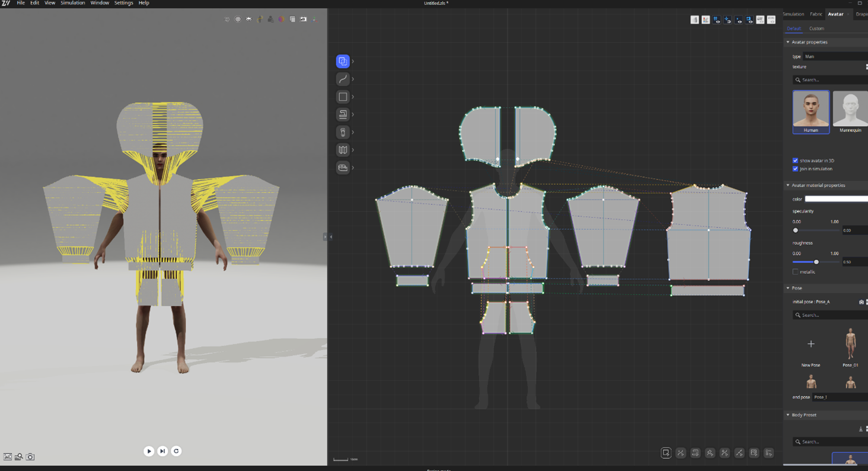Screen dimensions: 868x471
Task: Select the Pose_01 thumbnail
Action: (x=850, y=348)
